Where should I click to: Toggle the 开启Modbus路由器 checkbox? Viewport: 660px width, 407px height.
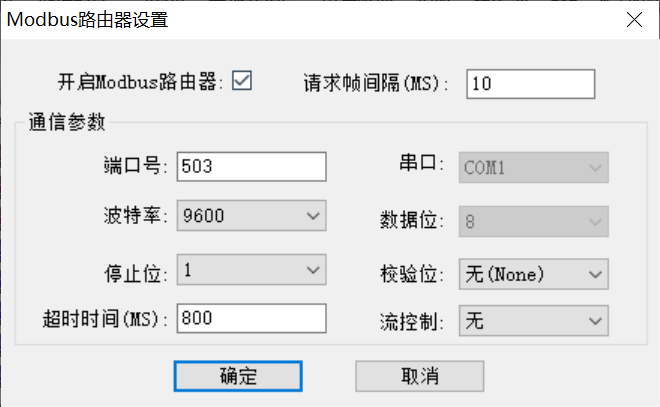tap(242, 80)
